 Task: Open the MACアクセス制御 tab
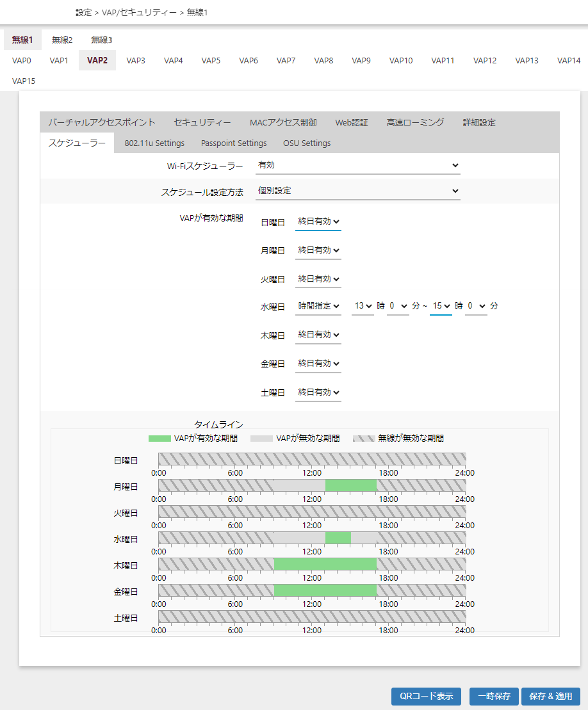coord(283,122)
